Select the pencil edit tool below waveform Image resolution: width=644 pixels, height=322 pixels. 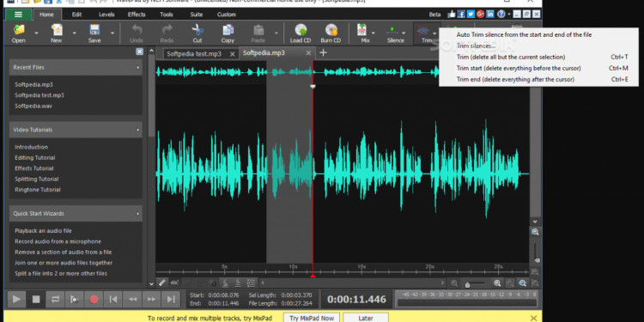click(162, 283)
